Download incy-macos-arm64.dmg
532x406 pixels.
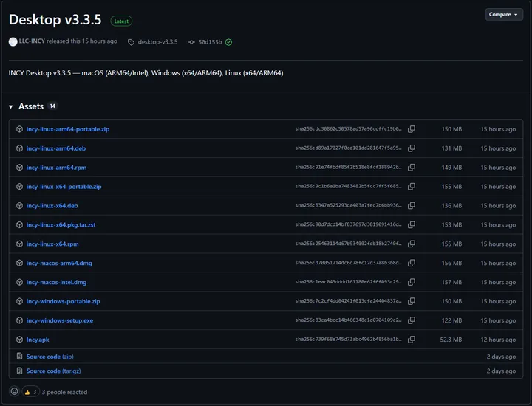click(x=59, y=263)
